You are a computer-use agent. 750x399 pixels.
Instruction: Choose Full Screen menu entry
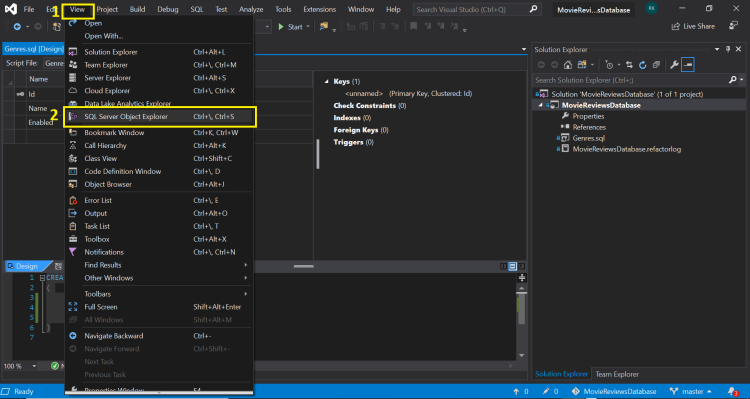tap(159, 307)
